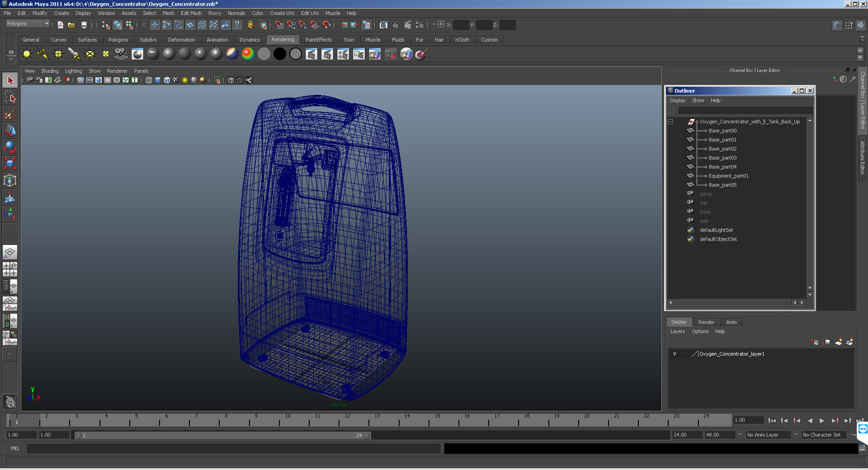
Task: Create a camera from the shelf
Action: 121,54
